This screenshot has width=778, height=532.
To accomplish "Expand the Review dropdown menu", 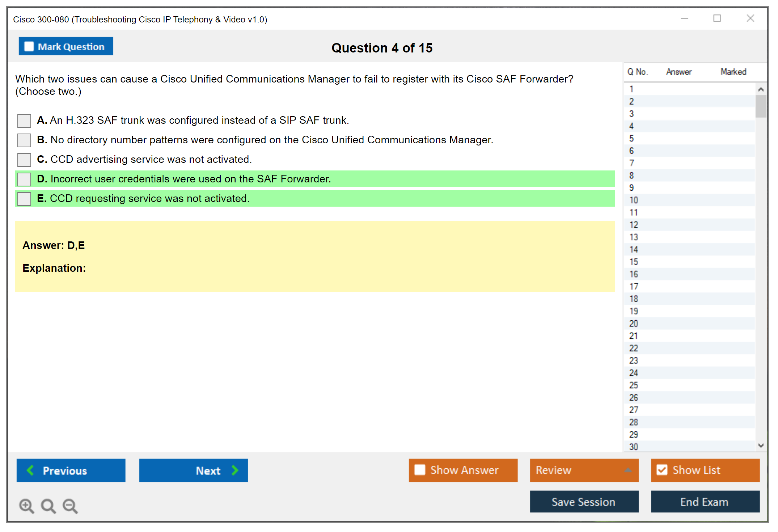I will pyautogui.click(x=628, y=470).
